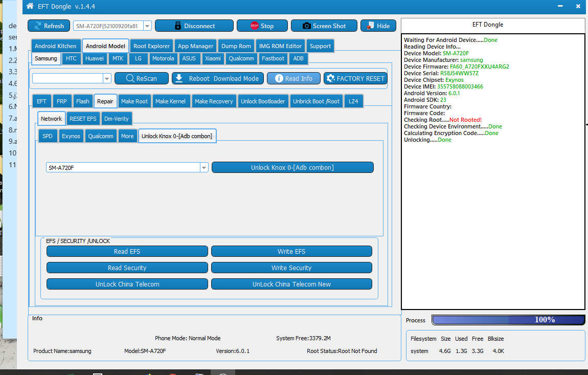This screenshot has width=588, height=375.
Task: Open the Flash function tab
Action: pos(82,101)
